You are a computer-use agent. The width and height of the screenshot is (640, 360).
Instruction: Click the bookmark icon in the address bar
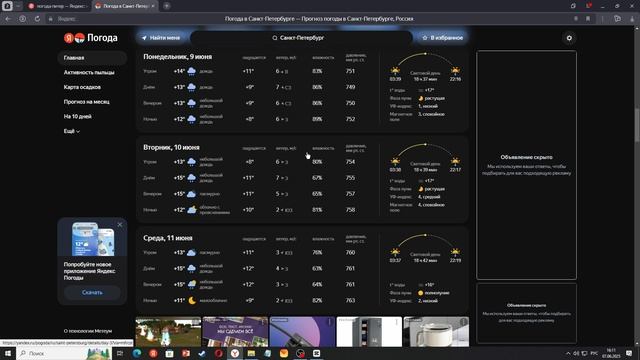click(x=588, y=19)
